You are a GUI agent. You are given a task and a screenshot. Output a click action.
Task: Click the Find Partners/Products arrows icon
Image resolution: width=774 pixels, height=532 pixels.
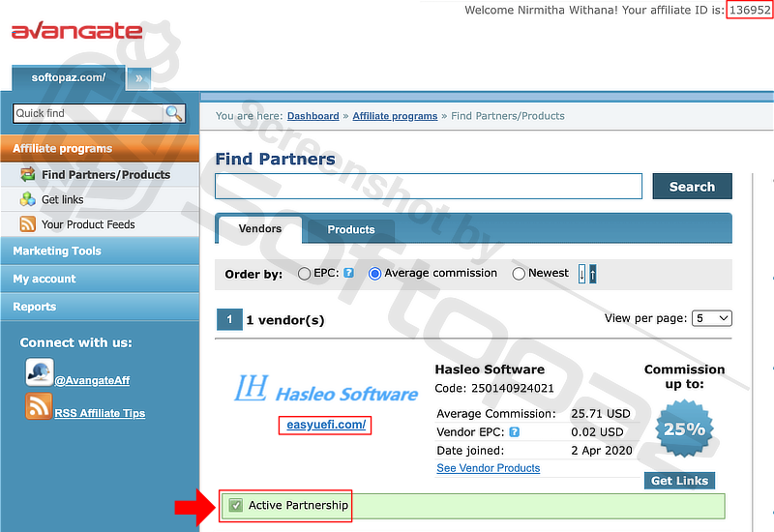(28, 174)
